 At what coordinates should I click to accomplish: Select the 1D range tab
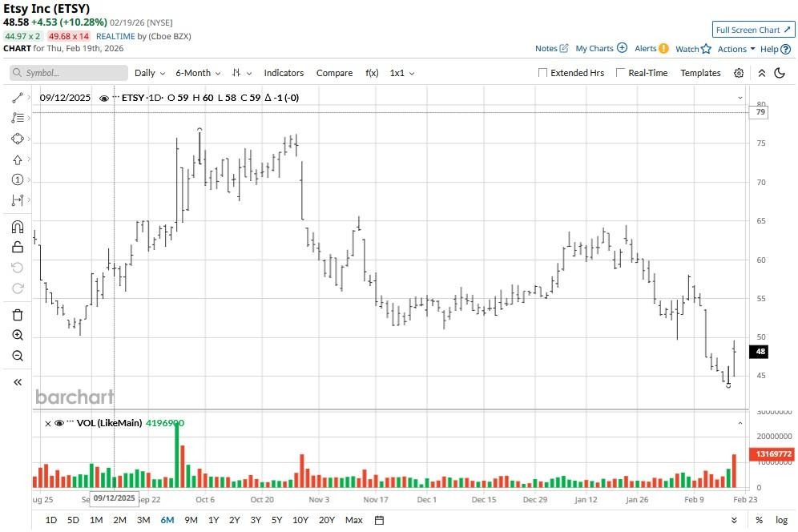[51, 520]
